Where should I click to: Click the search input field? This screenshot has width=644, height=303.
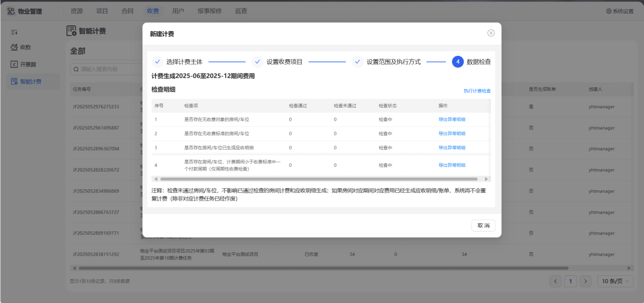click(106, 69)
